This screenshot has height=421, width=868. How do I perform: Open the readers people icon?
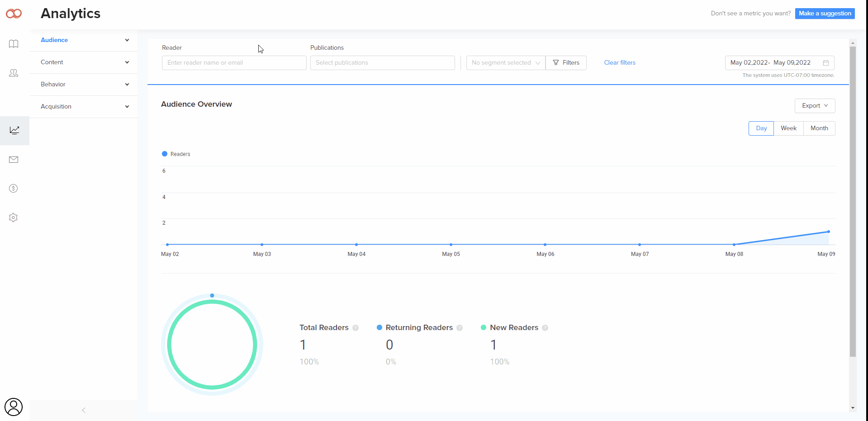(14, 73)
